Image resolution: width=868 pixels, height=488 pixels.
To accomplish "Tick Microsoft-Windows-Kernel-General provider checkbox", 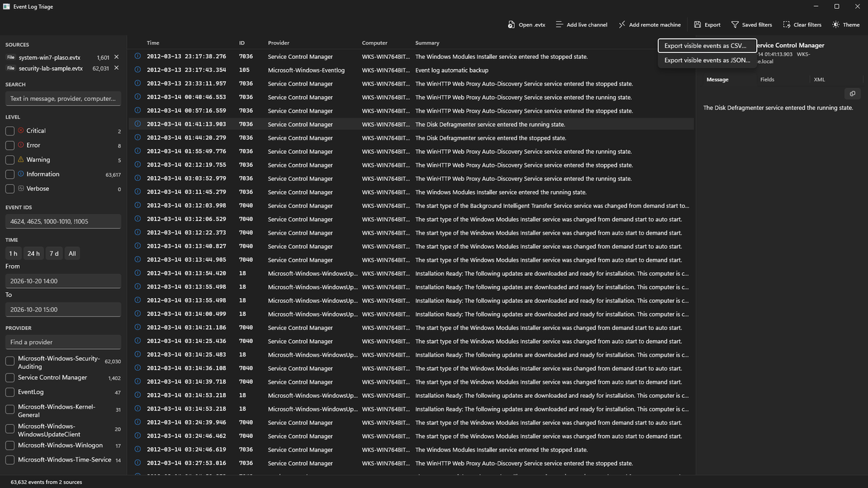I will pos(10,409).
